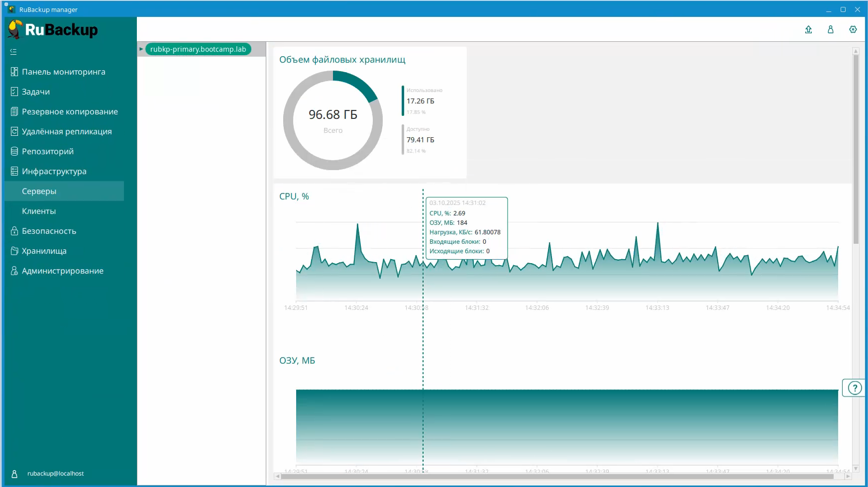Screen dimensions: 868x487
Task: Open the user profile icon in the top bar
Action: click(x=831, y=30)
